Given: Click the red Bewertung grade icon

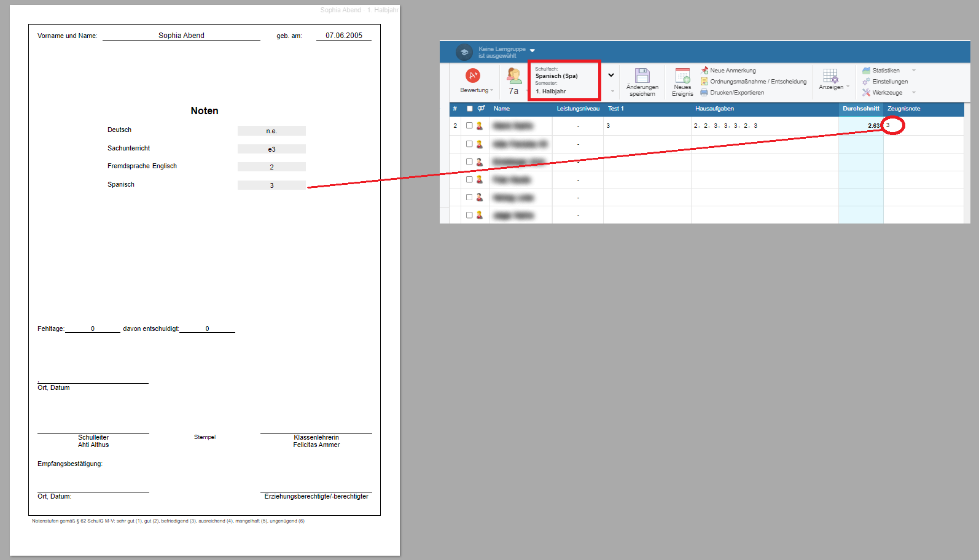Looking at the screenshot, I should tap(472, 76).
